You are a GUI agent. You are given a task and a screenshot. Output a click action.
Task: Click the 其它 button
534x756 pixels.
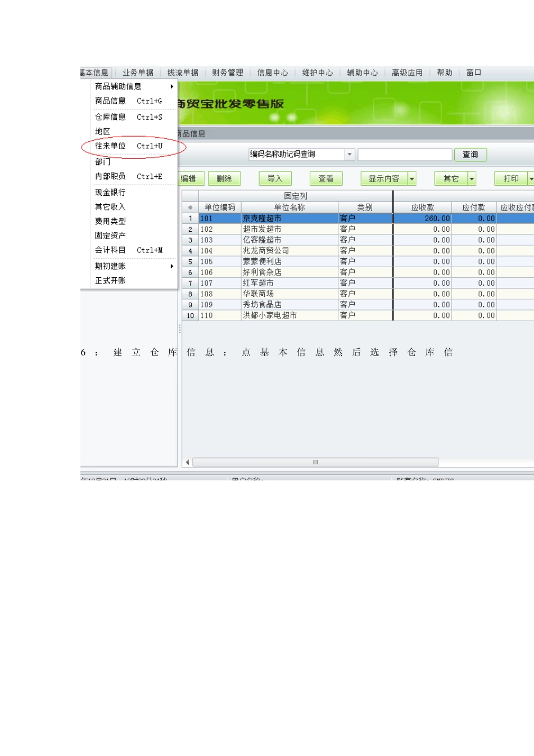point(451,178)
